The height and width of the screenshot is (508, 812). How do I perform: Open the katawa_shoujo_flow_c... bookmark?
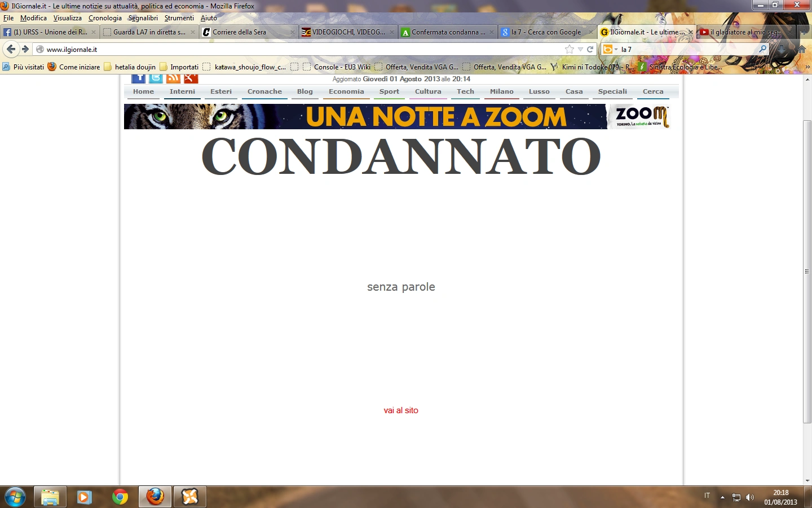(x=245, y=67)
